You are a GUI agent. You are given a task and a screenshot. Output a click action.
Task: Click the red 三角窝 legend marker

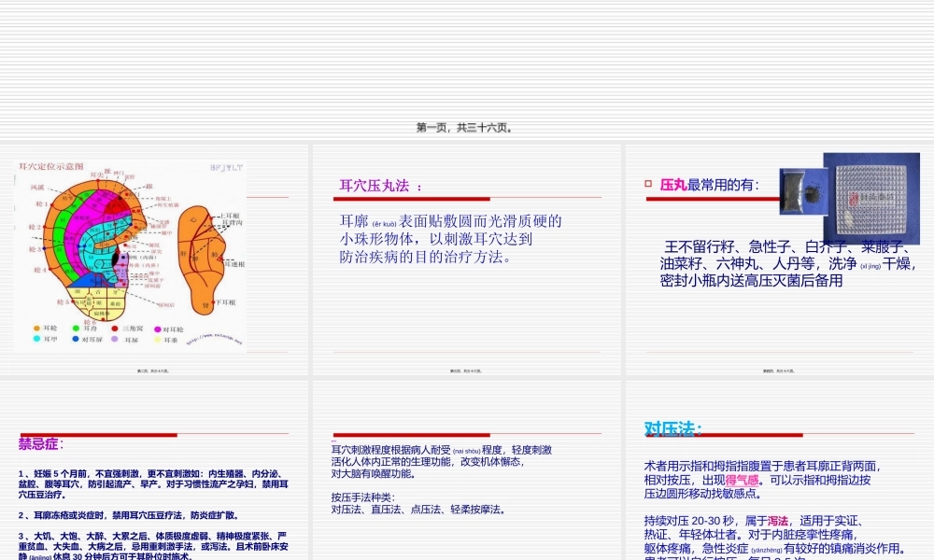tap(114, 329)
